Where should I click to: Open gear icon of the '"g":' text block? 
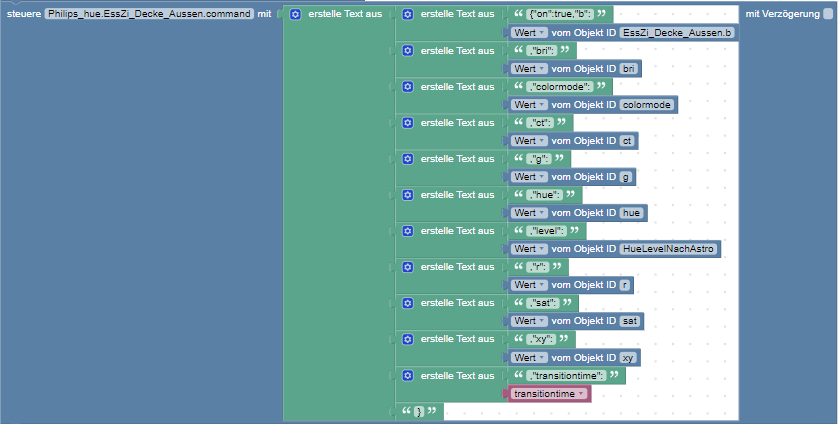coord(408,159)
